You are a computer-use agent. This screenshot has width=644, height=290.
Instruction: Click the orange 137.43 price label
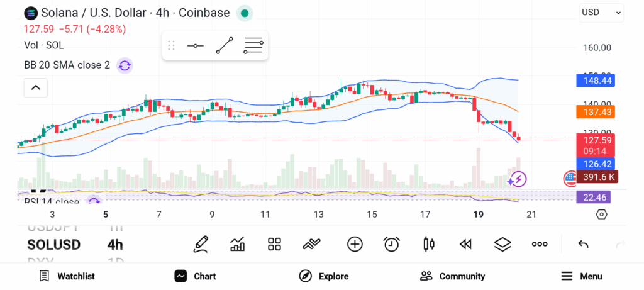(x=595, y=111)
